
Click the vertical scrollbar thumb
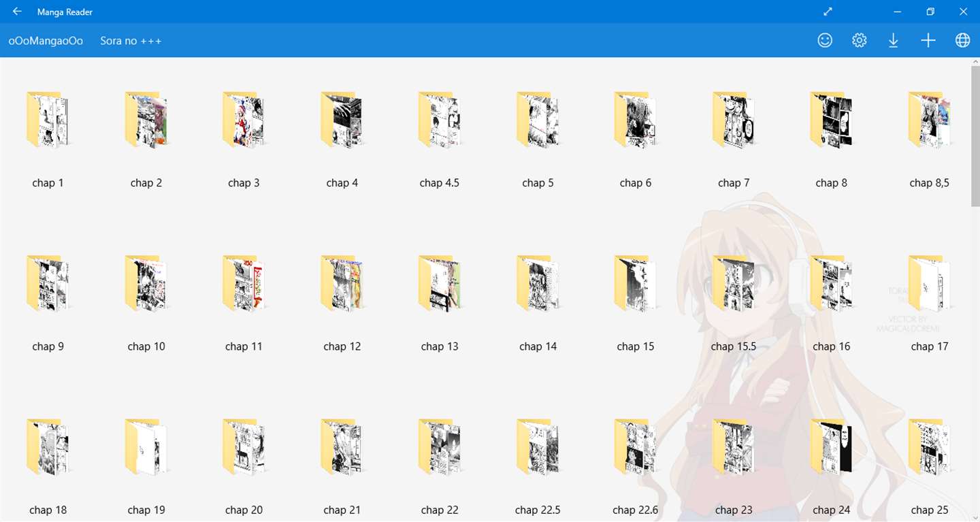coord(975,136)
